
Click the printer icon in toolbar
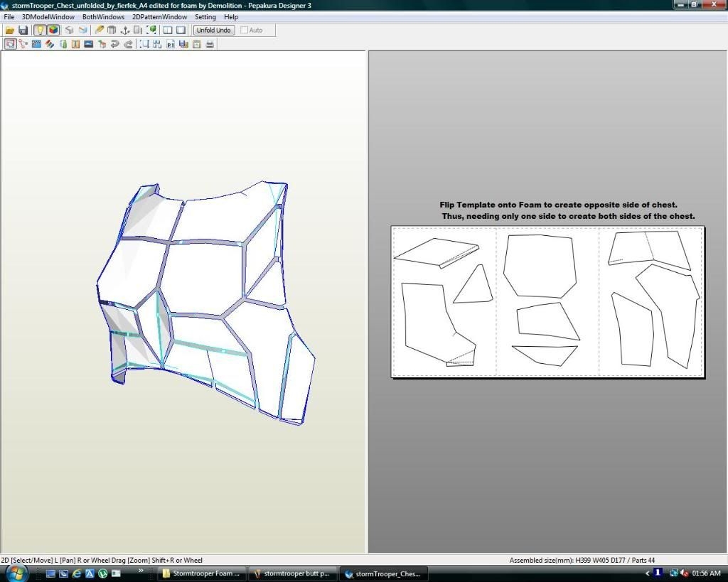pos(210,44)
